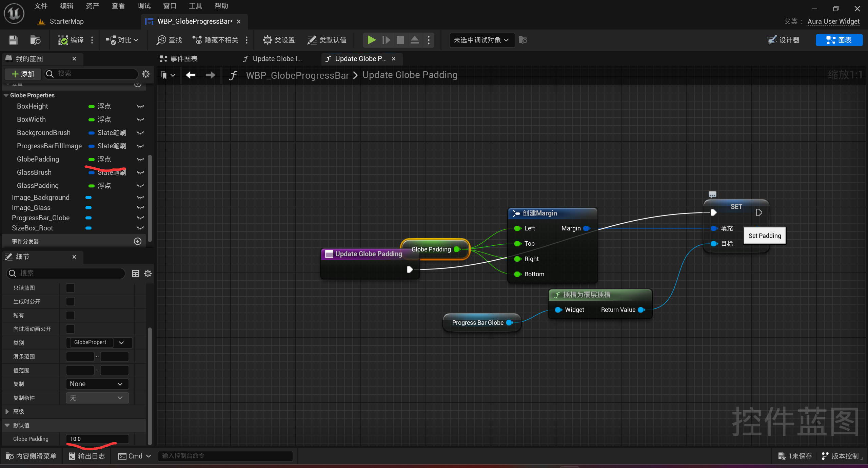Toggle visibility eye for GlassPadding variable
This screenshot has height=468, width=868.
click(140, 186)
